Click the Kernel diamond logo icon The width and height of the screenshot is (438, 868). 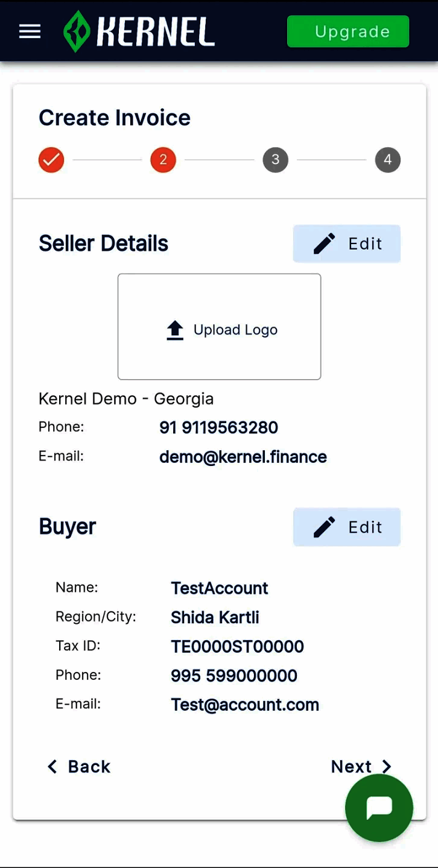pos(77,31)
